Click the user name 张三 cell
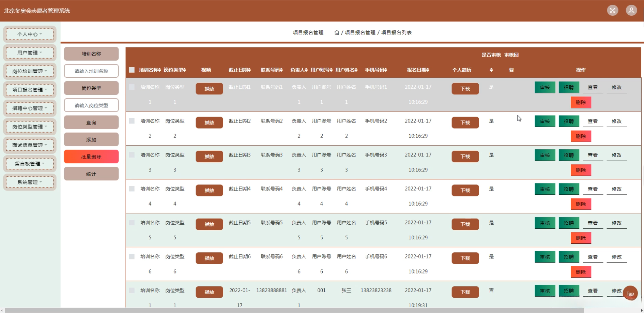644x313 pixels. 346,290
